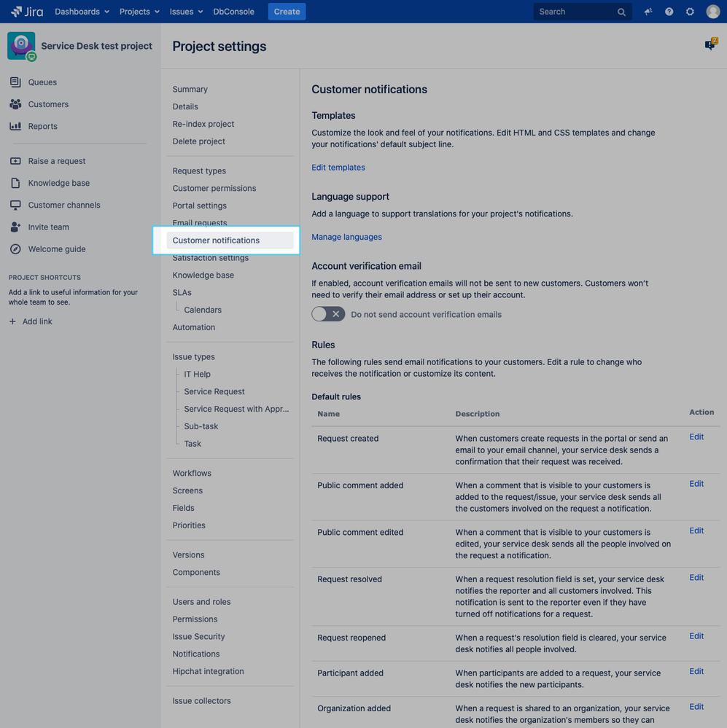The image size is (727, 728).
Task: Open Summary in project settings
Action: coord(190,89)
